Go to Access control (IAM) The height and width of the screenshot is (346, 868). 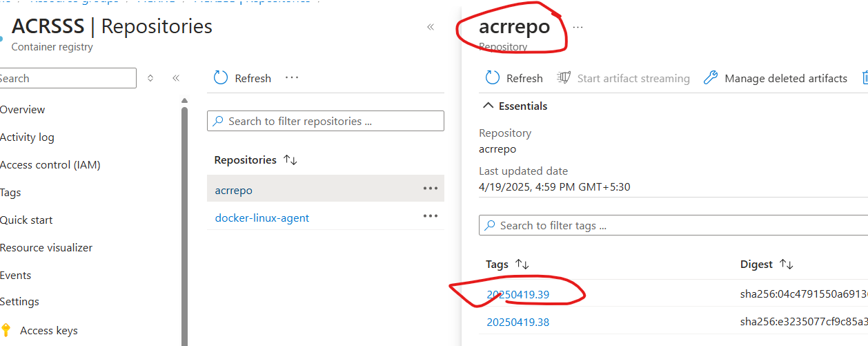point(50,164)
